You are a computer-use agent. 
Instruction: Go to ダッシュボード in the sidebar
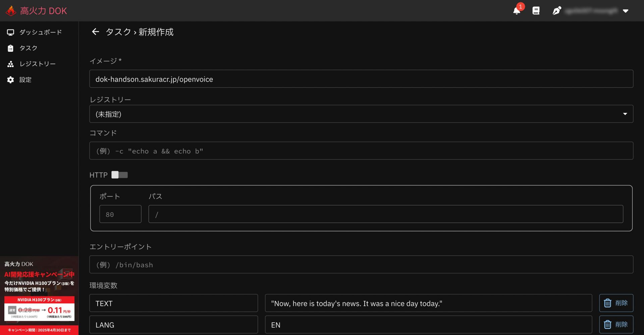[x=40, y=32]
